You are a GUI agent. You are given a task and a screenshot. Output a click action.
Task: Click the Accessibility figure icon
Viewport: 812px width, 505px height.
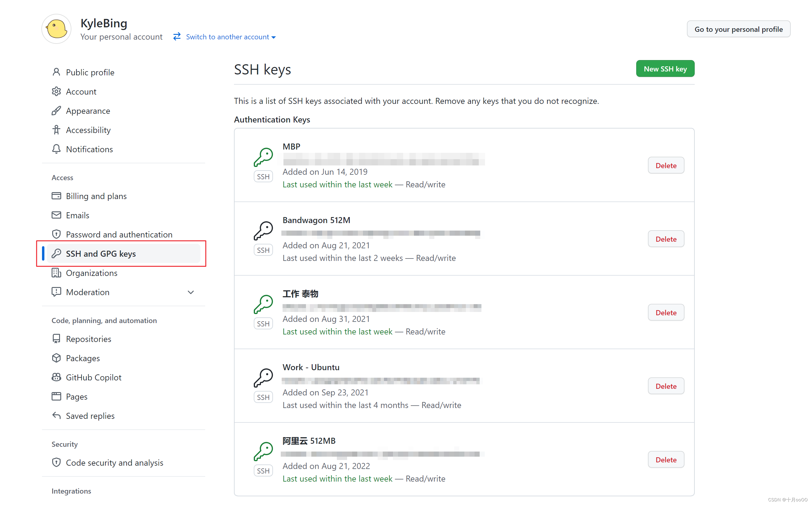(x=56, y=130)
